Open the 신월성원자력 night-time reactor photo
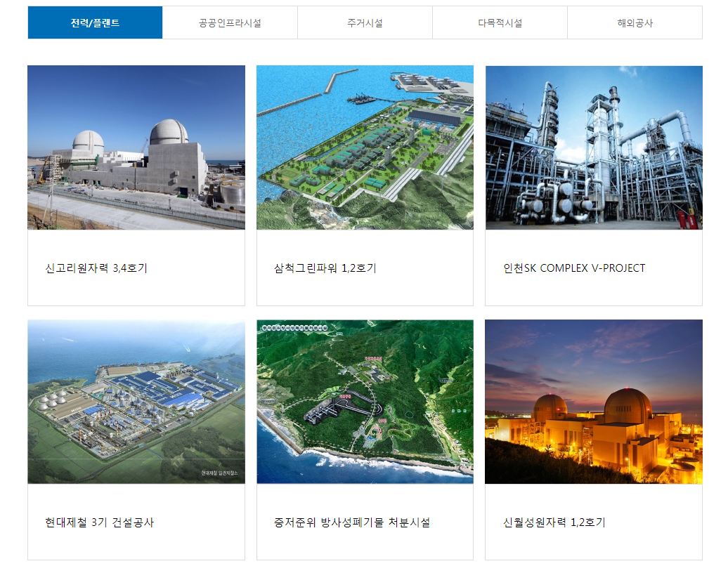Screen dimensions: 728x566 click(594, 402)
